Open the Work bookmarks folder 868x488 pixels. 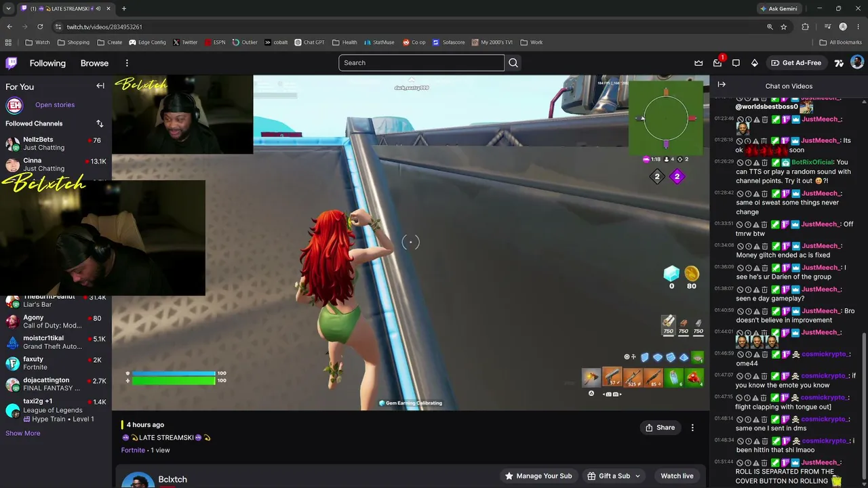pos(532,42)
